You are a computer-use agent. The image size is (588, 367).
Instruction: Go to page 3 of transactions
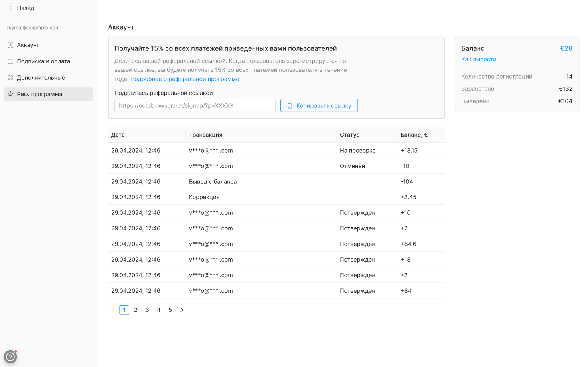pos(148,310)
